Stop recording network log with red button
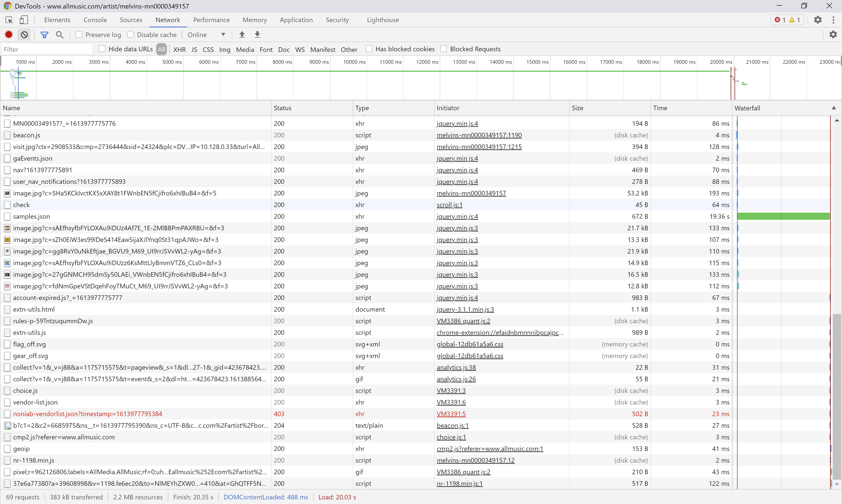Viewport: 842px width, 504px height. pos(9,34)
